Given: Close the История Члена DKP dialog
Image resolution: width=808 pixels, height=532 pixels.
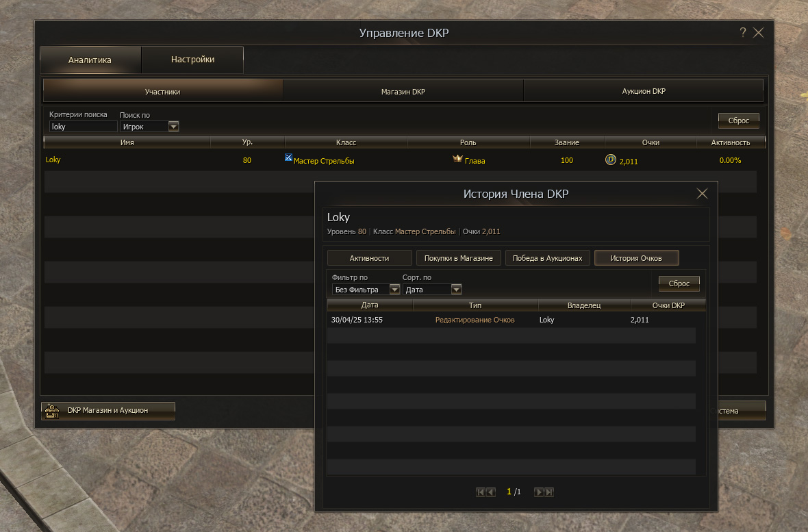Looking at the screenshot, I should coord(702,194).
